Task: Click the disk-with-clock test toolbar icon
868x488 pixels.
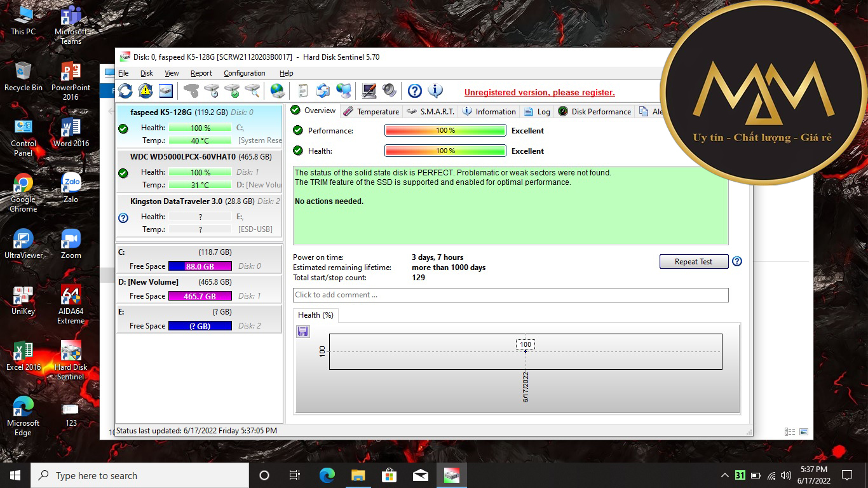Action: [212, 91]
